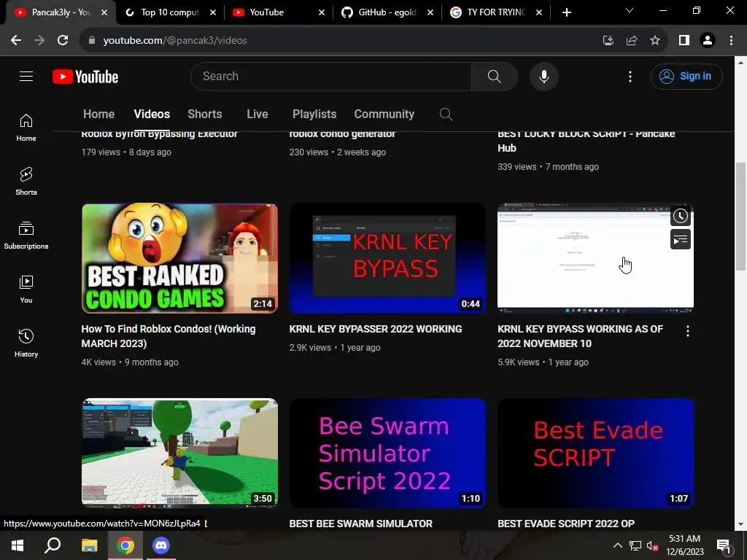Switch to the channel Shorts tab
This screenshot has height=560, width=747.
point(205,114)
